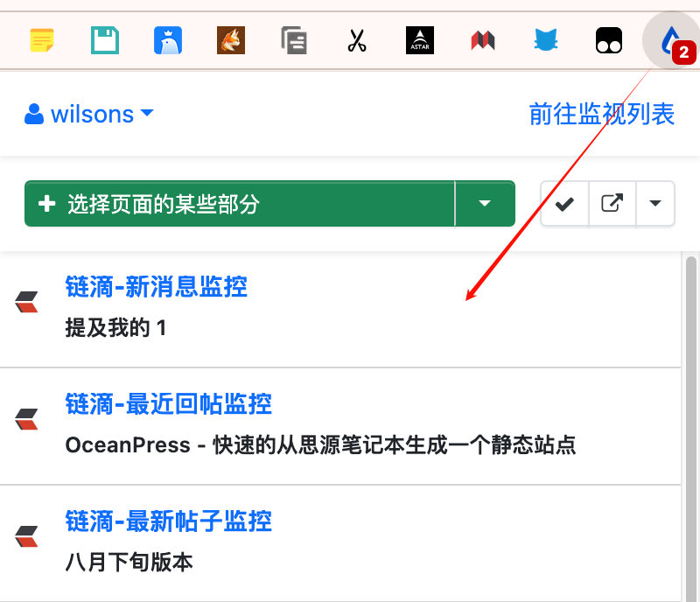
Task: Click the 八月下旬版本 text
Action: [x=129, y=563]
